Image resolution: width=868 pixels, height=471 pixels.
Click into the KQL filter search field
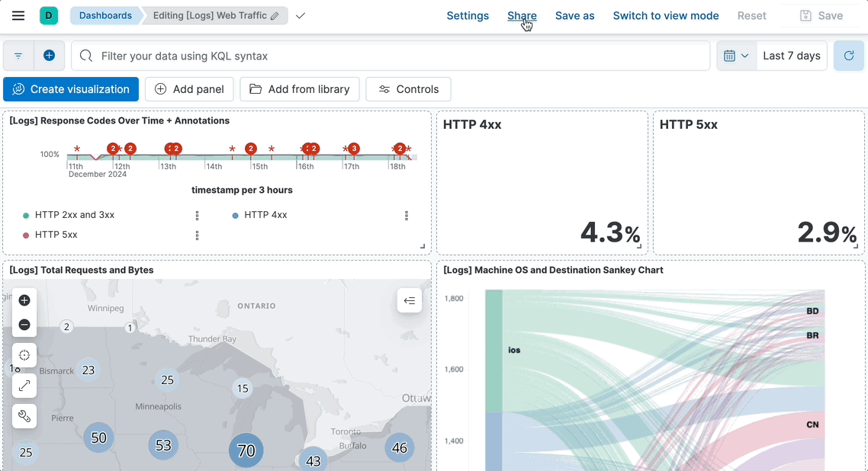[x=391, y=56]
